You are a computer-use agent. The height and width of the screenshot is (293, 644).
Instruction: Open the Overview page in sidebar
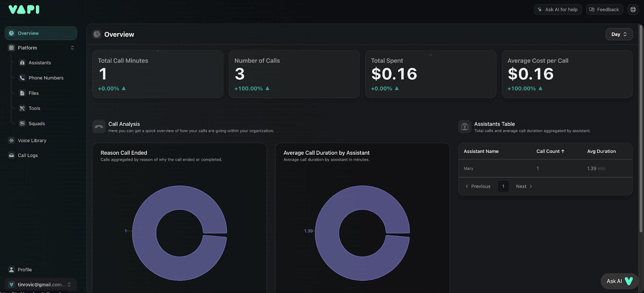[41, 33]
